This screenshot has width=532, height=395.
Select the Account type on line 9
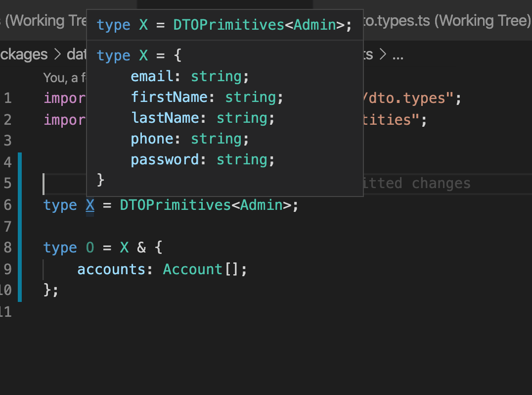192,269
